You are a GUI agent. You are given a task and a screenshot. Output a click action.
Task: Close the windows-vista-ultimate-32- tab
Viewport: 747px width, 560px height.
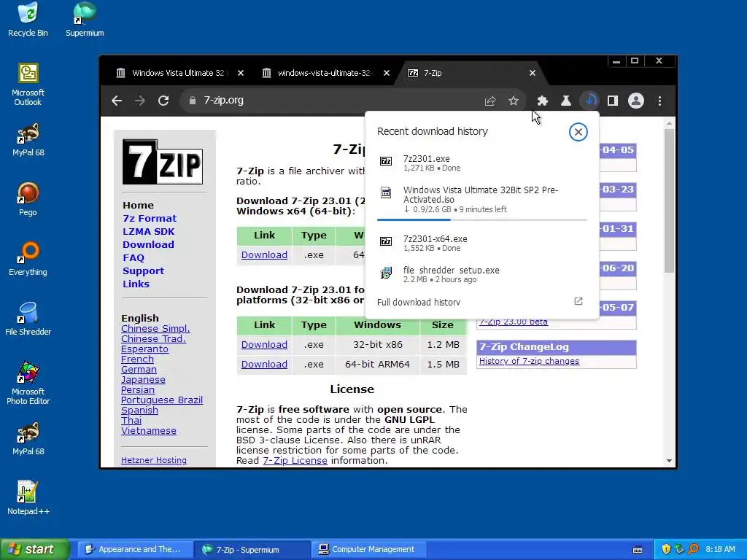387,73
